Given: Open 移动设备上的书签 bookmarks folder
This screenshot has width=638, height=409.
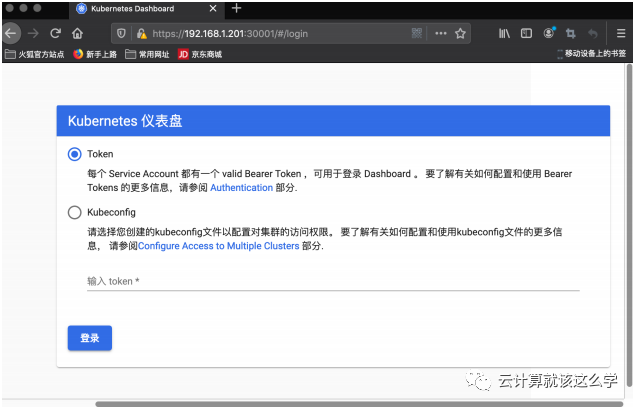Looking at the screenshot, I should click(x=591, y=54).
